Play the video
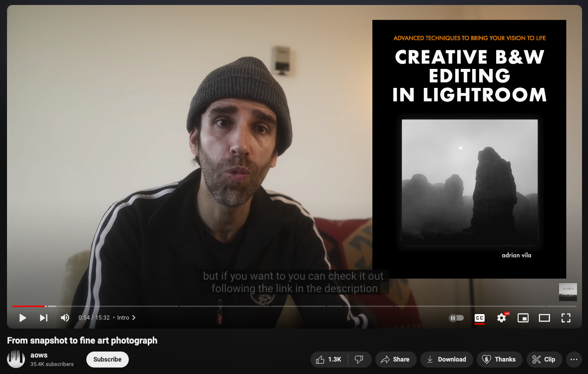This screenshot has height=374, width=588. coord(22,318)
